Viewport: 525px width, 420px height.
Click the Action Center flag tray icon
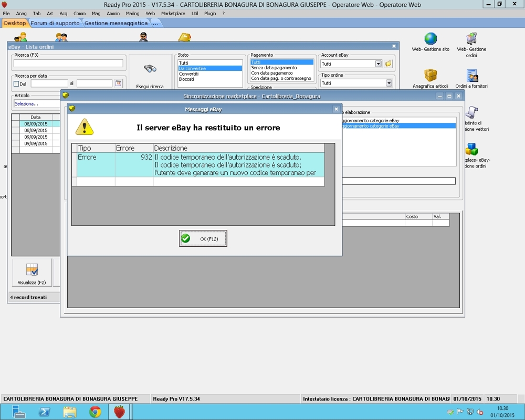pyautogui.click(x=460, y=412)
